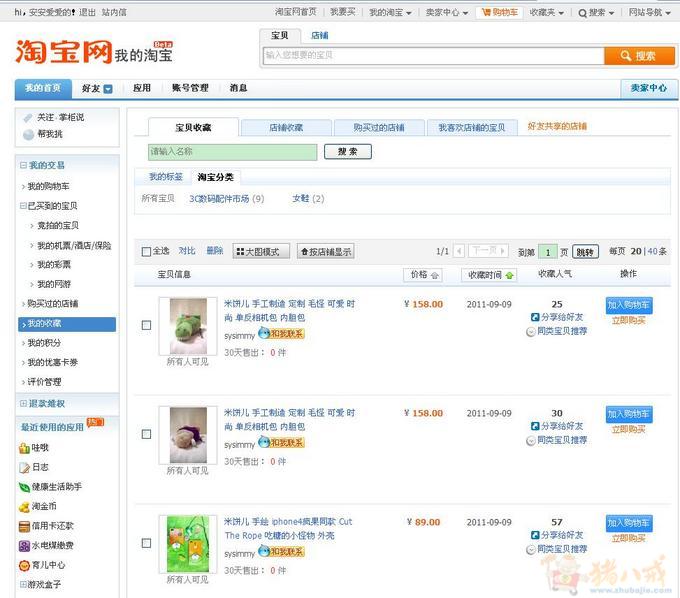Viewport: 680px width, 598px height.
Task: Open 我的淘宝 dropdown in top bar
Action: click(x=390, y=13)
